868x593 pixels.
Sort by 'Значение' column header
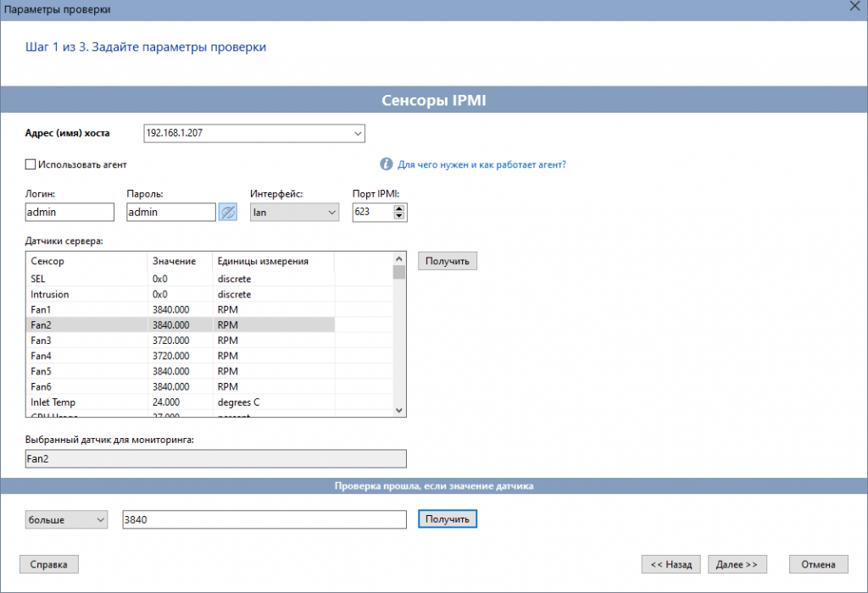click(180, 261)
